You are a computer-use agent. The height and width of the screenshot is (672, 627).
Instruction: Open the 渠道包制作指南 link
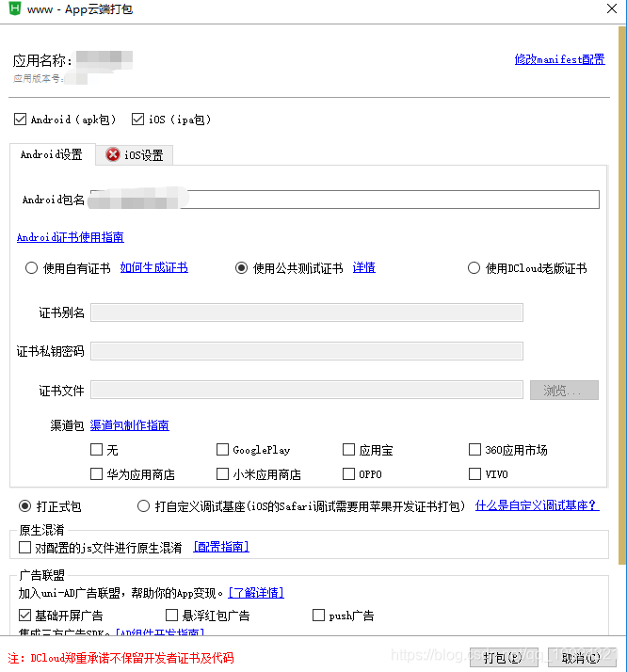[x=129, y=425]
